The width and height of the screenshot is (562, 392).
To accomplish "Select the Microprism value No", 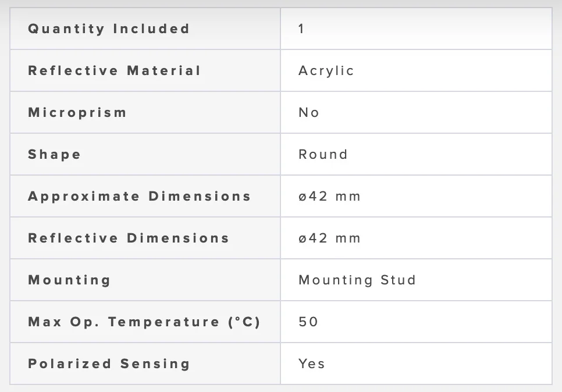I will (309, 113).
